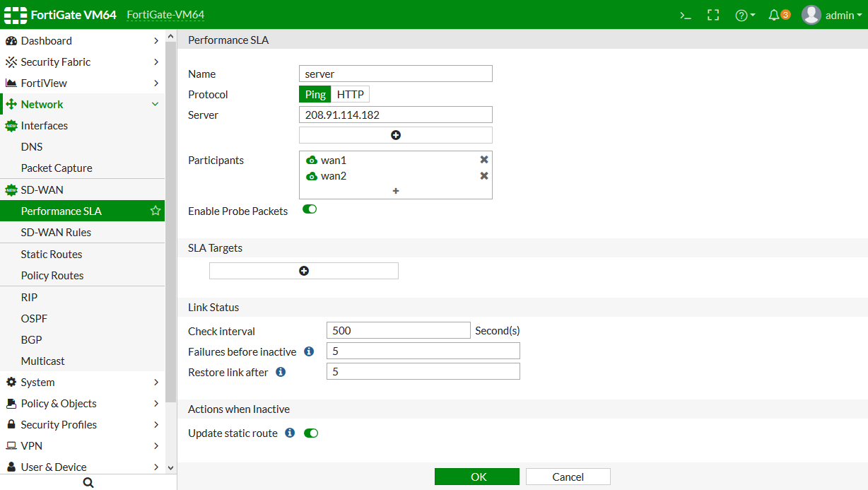Add another server with the plus icon
868x490 pixels.
[x=395, y=134]
